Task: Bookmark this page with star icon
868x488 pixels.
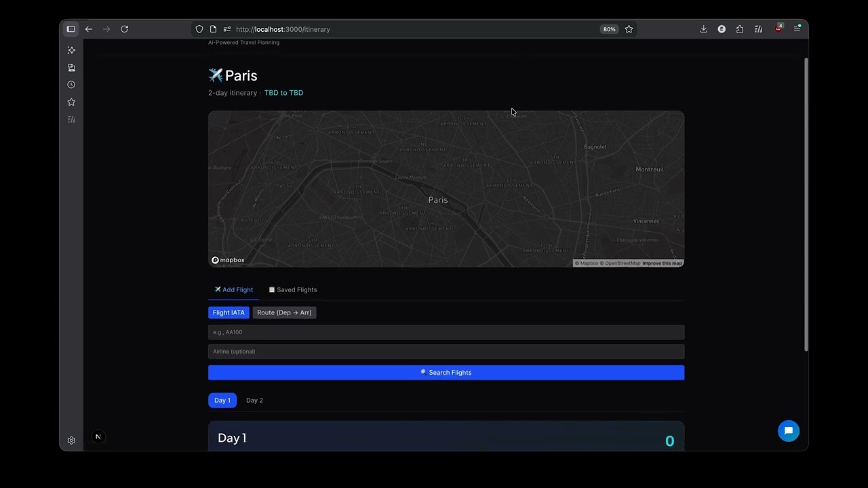Action: tap(629, 29)
